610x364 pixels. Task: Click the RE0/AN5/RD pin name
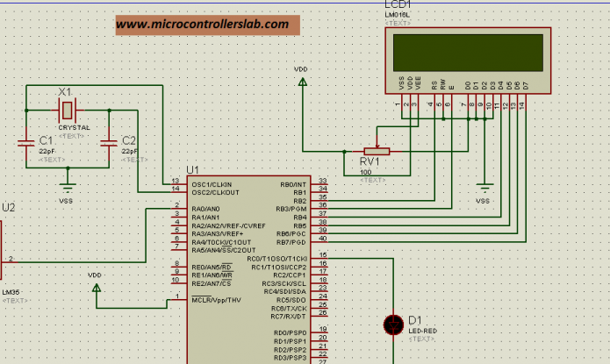pos(212,268)
